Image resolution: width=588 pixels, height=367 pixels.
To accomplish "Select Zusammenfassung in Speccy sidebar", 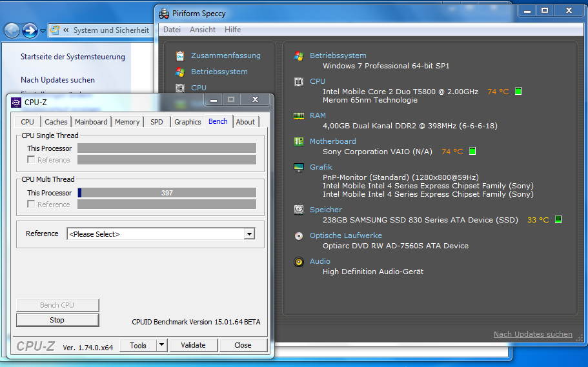I will click(x=226, y=55).
